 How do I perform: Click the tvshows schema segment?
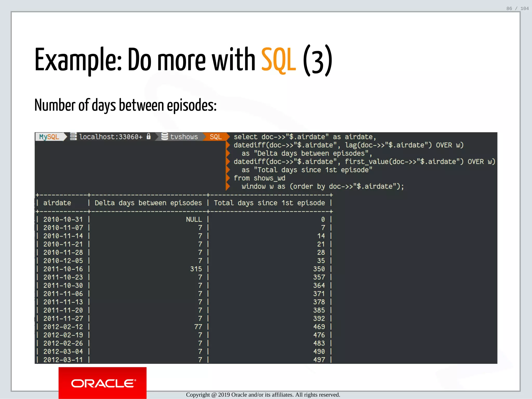click(x=184, y=137)
